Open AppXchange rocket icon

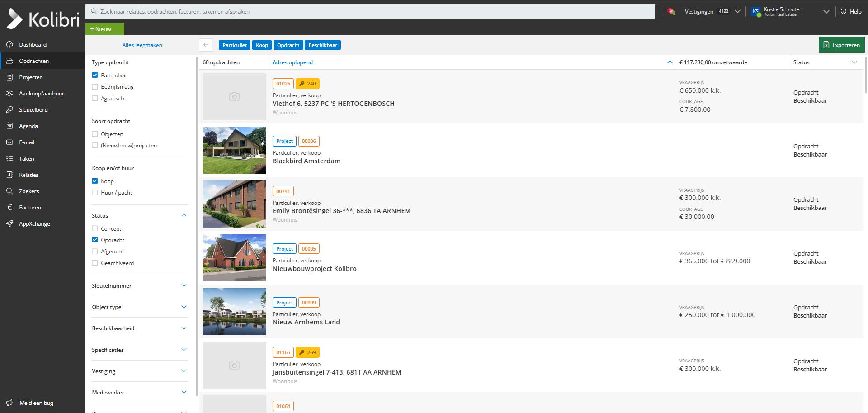[9, 224]
